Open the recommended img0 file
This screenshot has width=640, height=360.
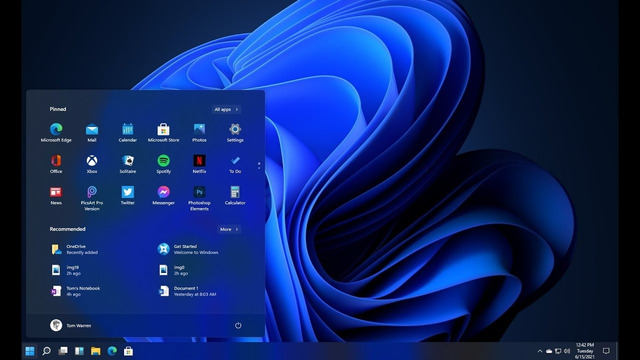coord(173,270)
